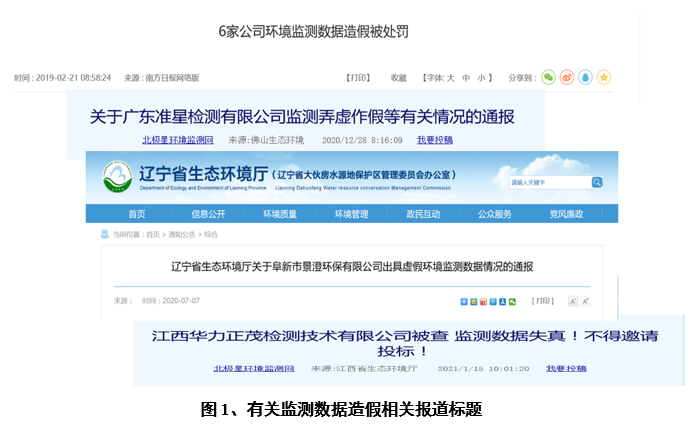The image size is (692, 434).
Task: Open the 北极星环境监测网 link under the Guangdong headline
Action: tap(178, 140)
